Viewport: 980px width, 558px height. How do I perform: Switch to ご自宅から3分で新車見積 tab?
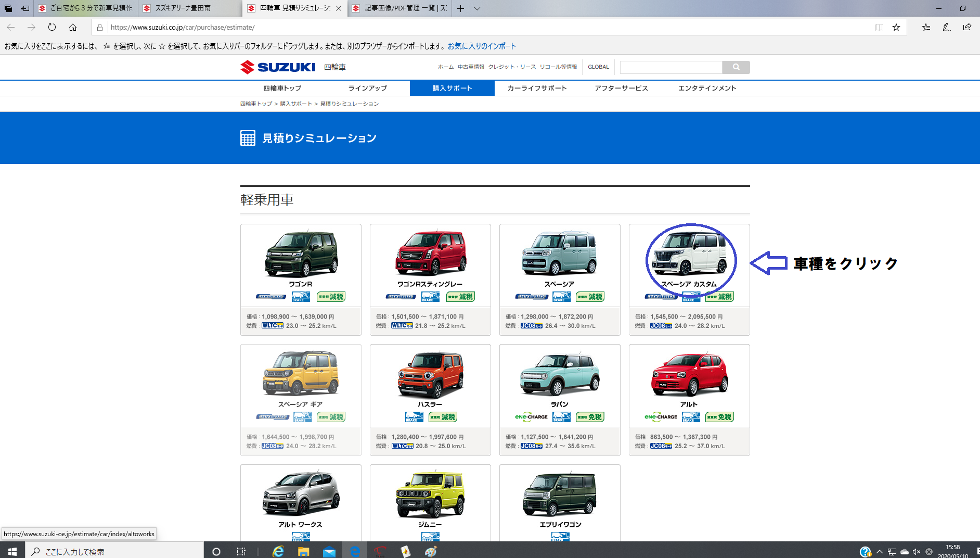pyautogui.click(x=86, y=8)
